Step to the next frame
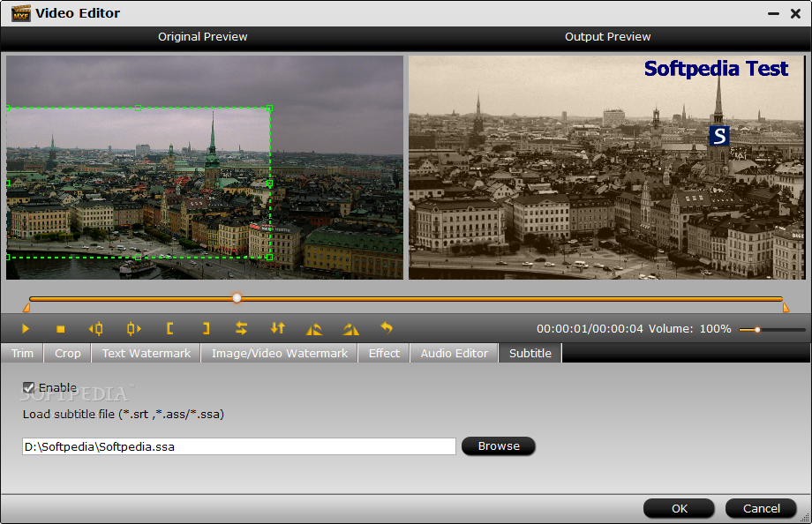 (133, 329)
